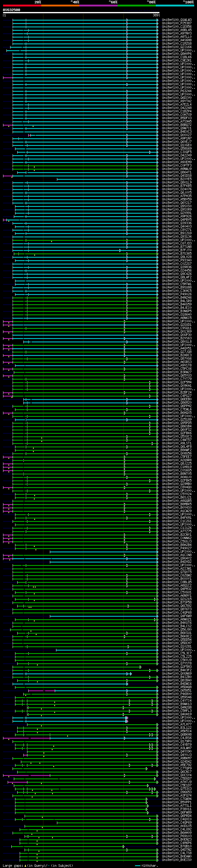Select the UniRef100_A7E2L4 label
Viewport: 197px width, 868px height.
(177, 104)
